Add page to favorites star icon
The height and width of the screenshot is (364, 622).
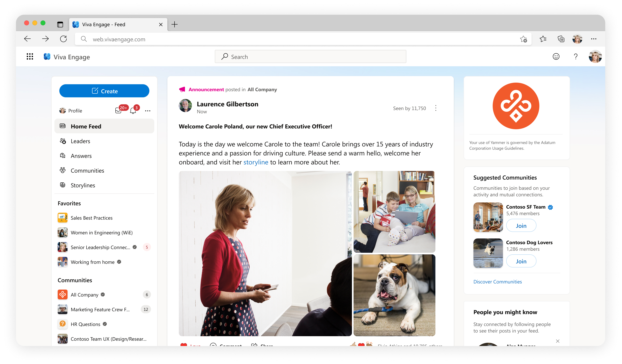click(x=523, y=39)
